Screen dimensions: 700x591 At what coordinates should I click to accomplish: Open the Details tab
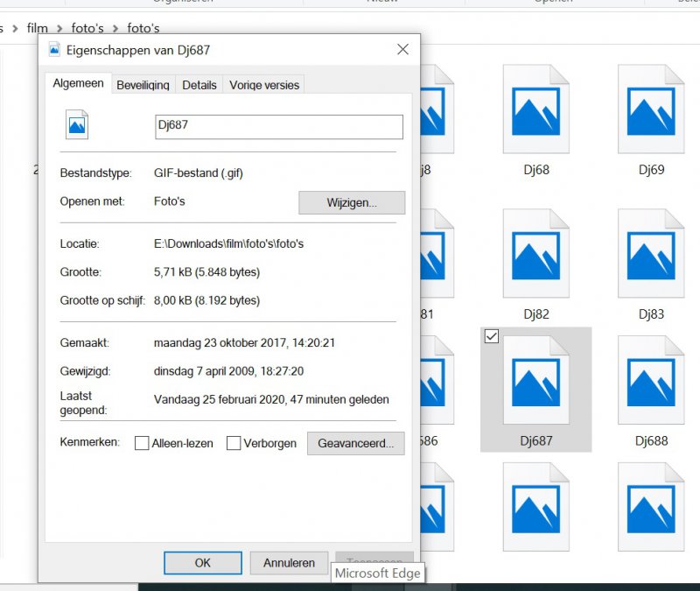[x=199, y=85]
